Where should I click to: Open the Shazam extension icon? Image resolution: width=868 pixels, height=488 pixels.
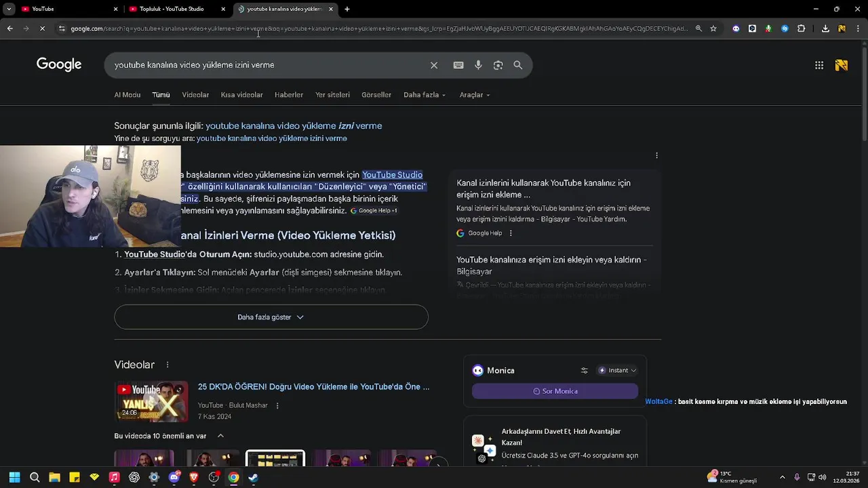click(785, 28)
